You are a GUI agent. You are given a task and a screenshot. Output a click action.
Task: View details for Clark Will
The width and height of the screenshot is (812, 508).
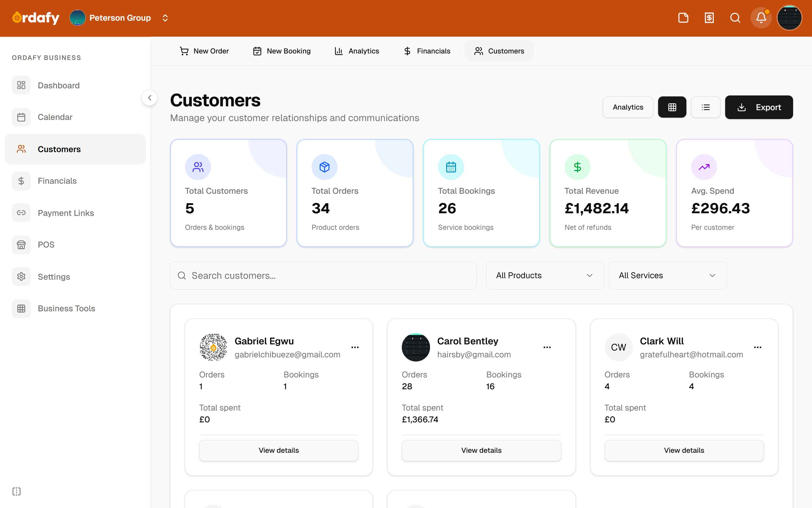coord(684,450)
